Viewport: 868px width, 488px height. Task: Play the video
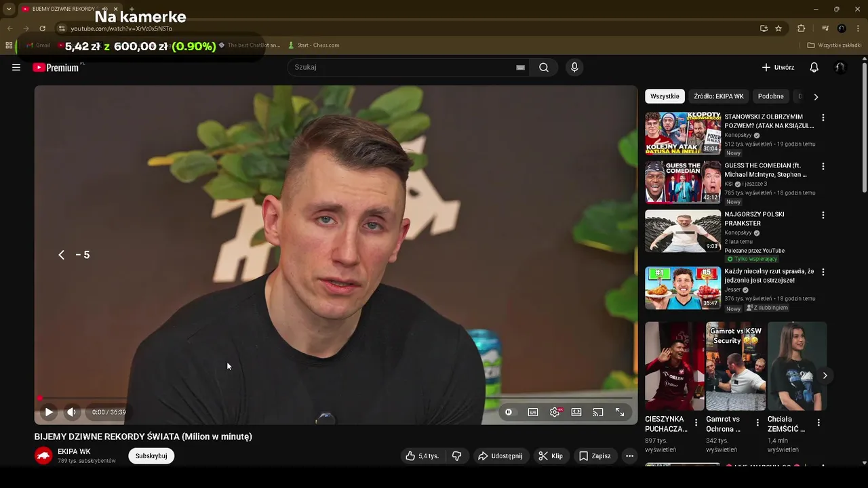coord(49,412)
